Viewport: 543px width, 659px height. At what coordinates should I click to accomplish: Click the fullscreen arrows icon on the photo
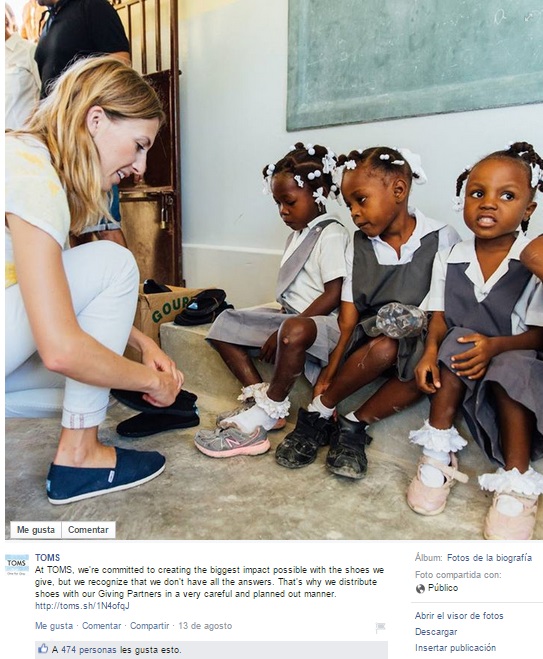pyautogui.click(x=530, y=17)
